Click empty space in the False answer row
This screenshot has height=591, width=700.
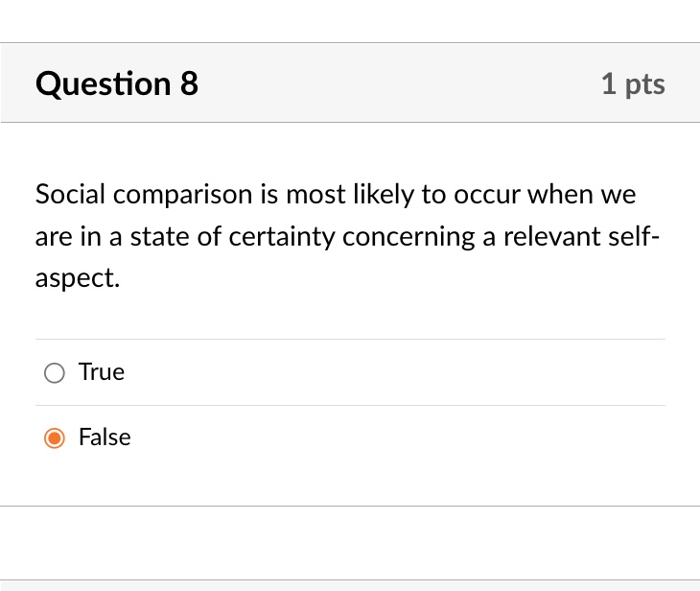[393, 437]
